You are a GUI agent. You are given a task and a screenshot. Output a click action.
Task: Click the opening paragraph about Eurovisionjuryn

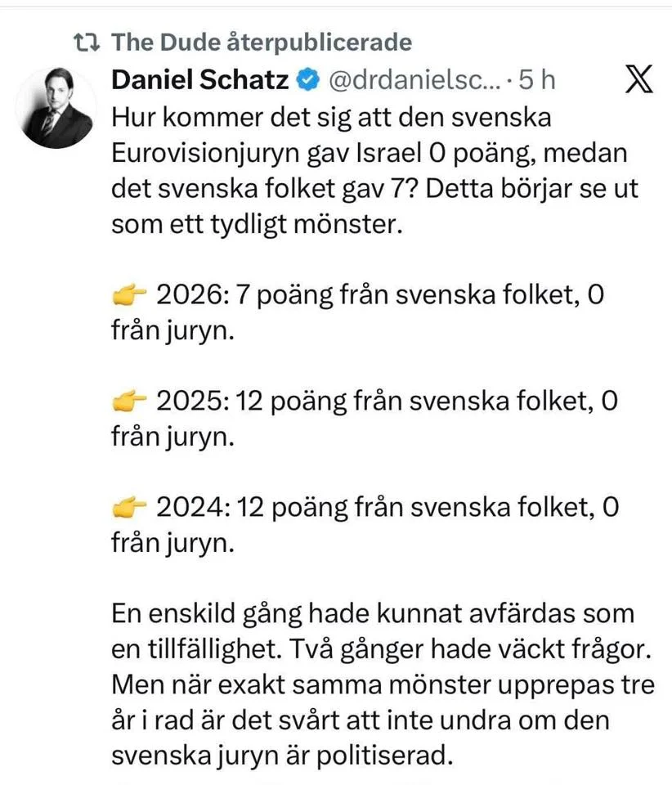click(x=374, y=171)
